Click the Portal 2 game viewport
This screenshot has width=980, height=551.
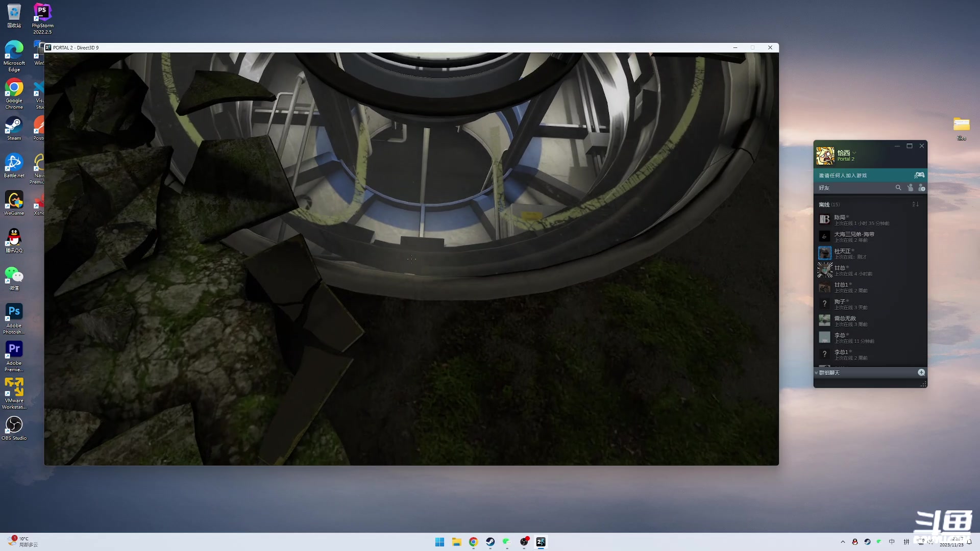(x=411, y=259)
